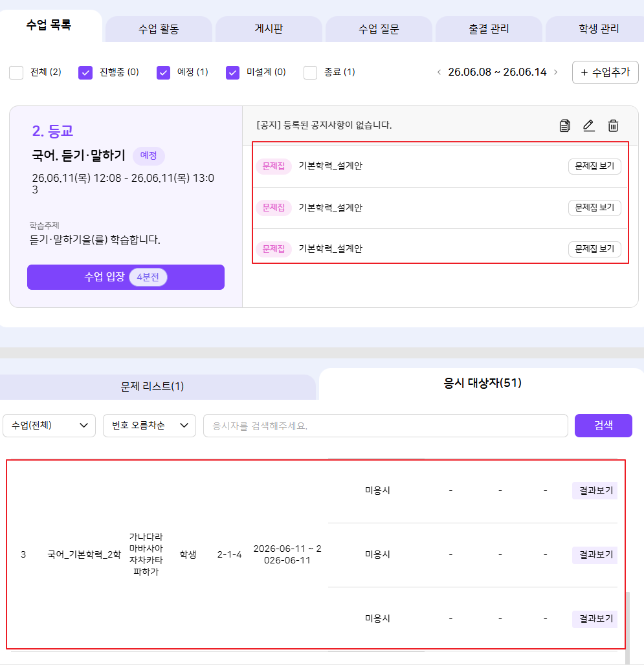Click the trash delete icon

pos(613,125)
